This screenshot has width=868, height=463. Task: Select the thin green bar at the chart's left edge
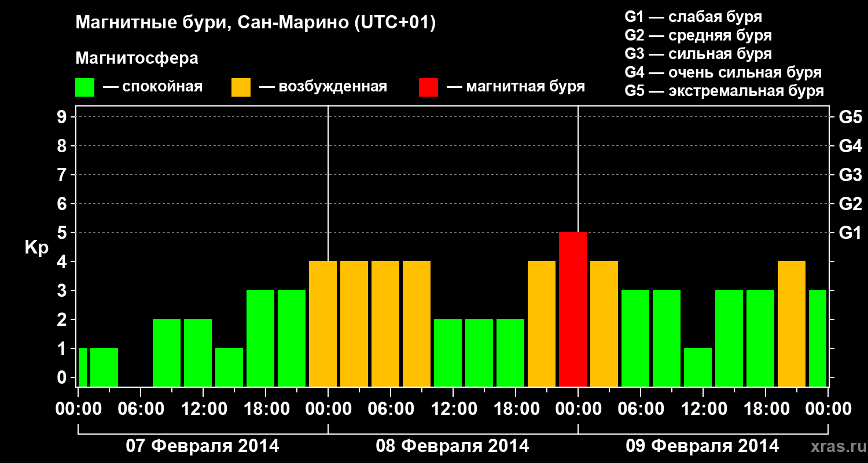point(82,367)
